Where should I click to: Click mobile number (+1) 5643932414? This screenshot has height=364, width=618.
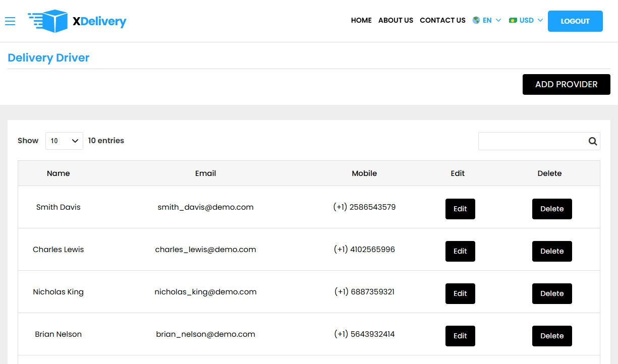[x=364, y=334]
